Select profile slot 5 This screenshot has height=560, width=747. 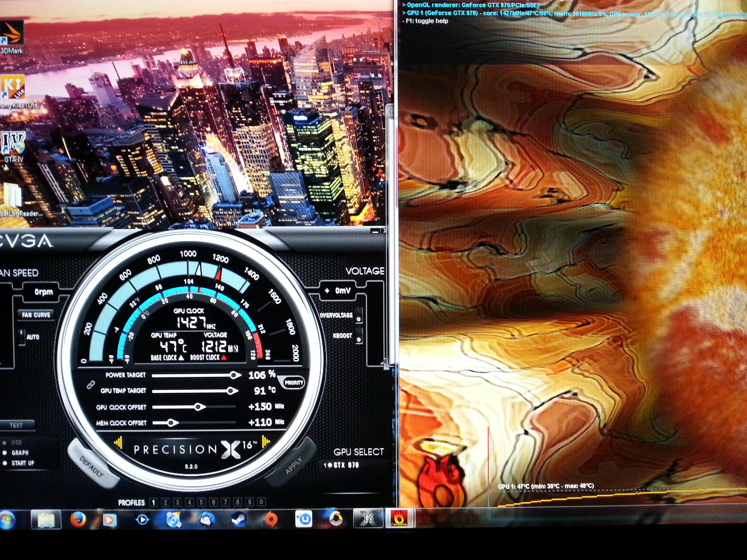point(201,502)
